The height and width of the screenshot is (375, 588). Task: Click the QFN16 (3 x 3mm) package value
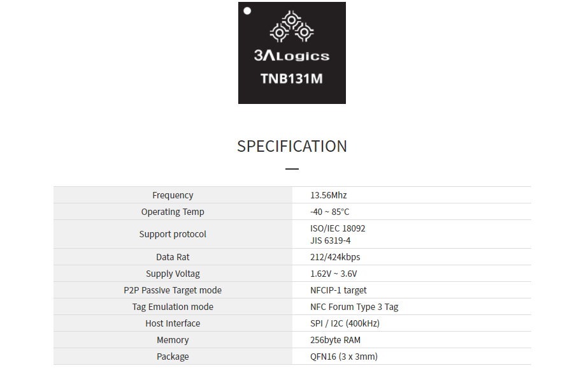tap(344, 357)
